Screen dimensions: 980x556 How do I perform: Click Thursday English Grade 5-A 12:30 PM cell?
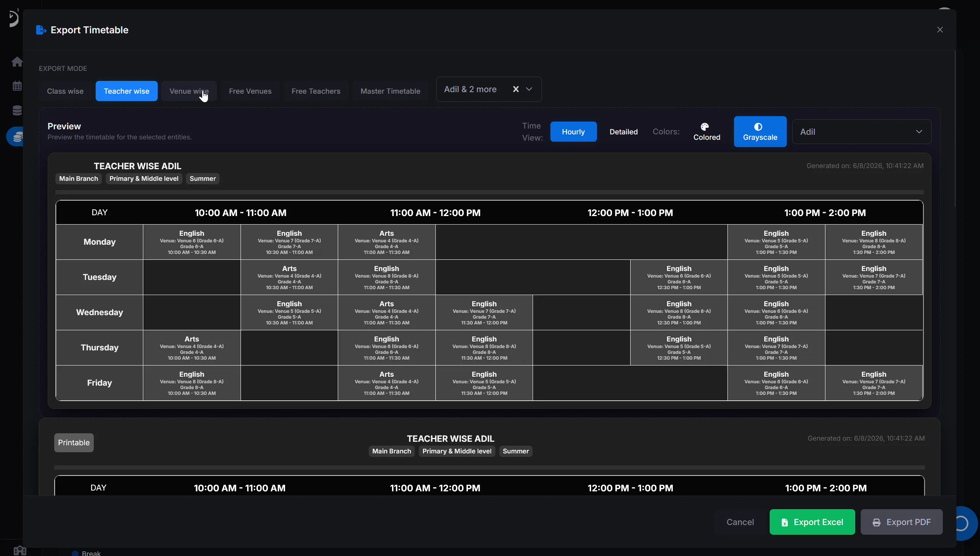[x=679, y=348]
